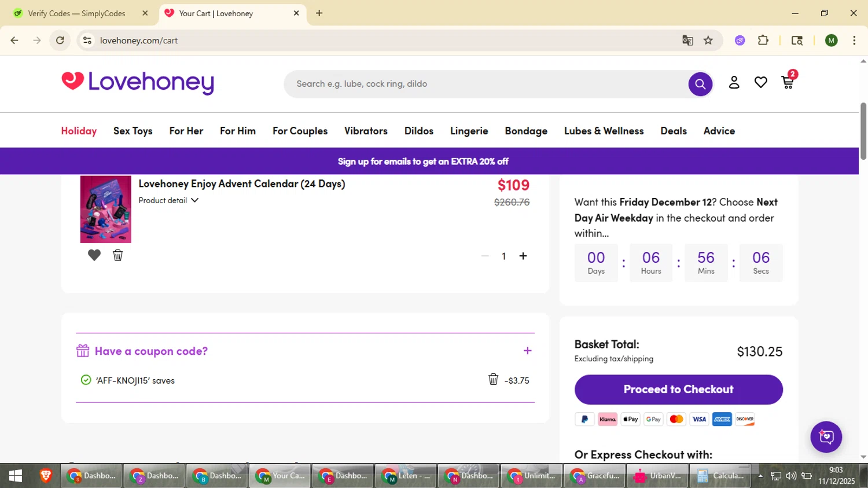868x488 pixels.
Task: Open the Chrome profile M avatar
Action: (x=832, y=41)
